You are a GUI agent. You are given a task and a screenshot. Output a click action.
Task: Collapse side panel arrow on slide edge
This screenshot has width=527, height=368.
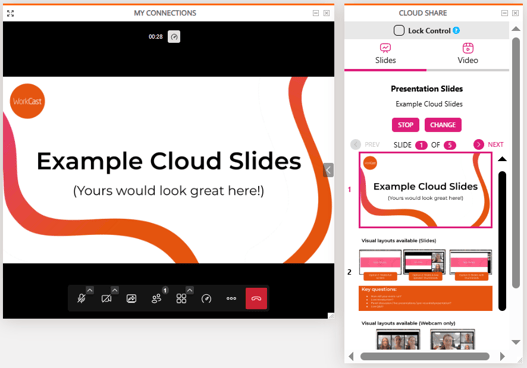coord(328,170)
